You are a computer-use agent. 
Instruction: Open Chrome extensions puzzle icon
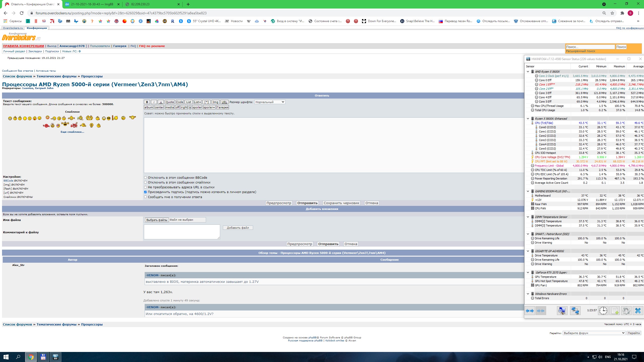[622, 13]
